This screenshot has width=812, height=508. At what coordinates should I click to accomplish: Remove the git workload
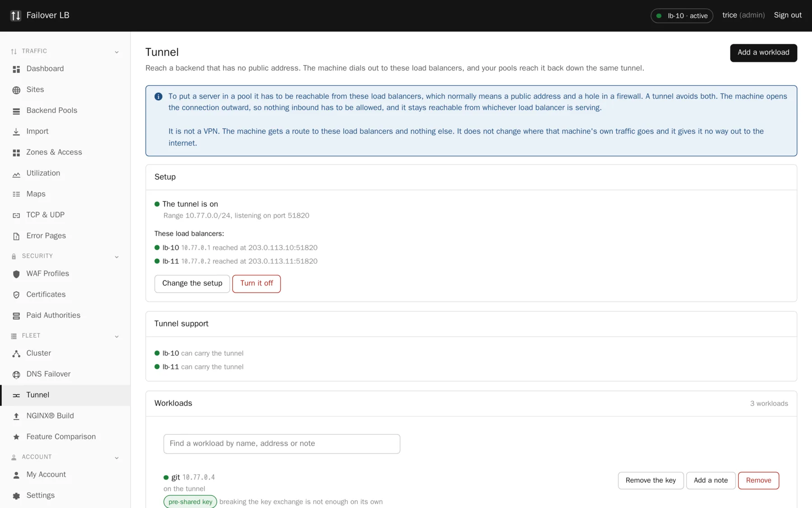click(x=758, y=480)
